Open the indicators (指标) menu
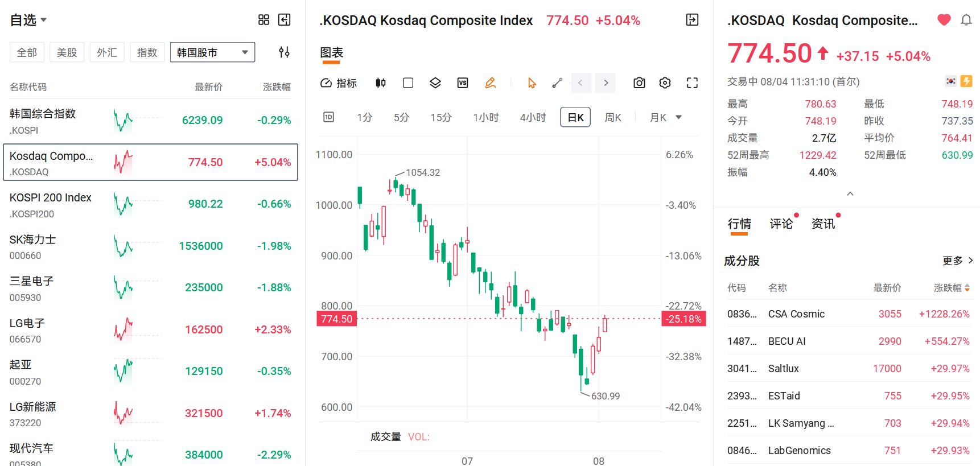Screen dimensions: 980x466 (x=339, y=83)
